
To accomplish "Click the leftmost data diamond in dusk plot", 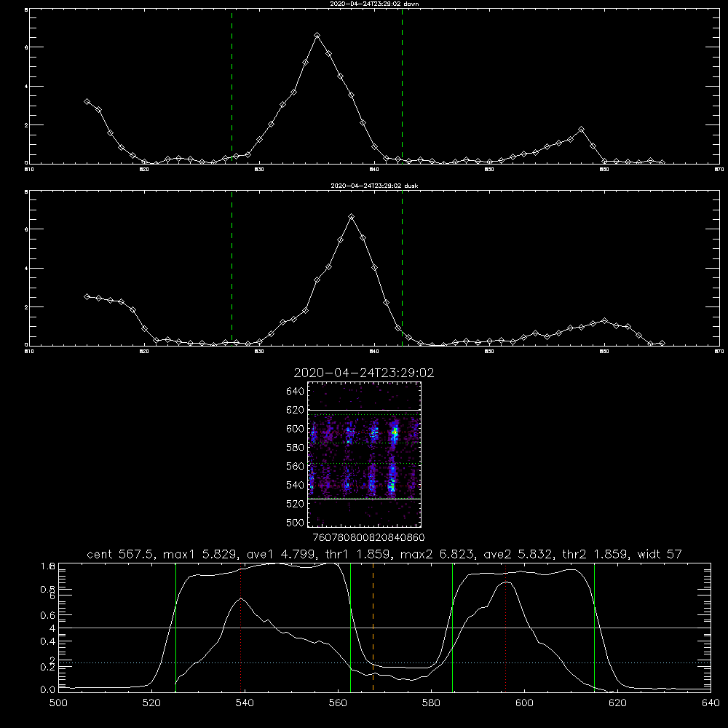I will click(x=87, y=296).
